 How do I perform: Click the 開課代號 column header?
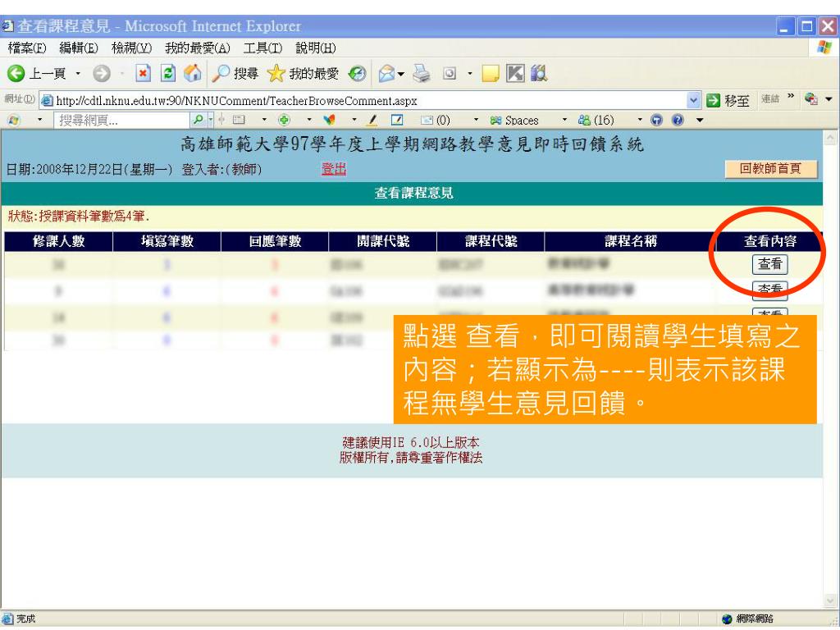coord(383,241)
